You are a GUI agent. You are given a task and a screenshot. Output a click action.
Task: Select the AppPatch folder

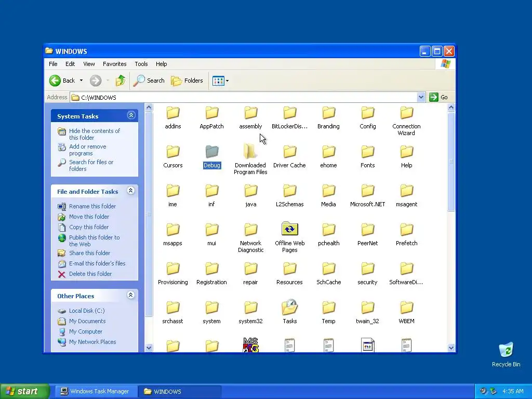click(x=212, y=118)
